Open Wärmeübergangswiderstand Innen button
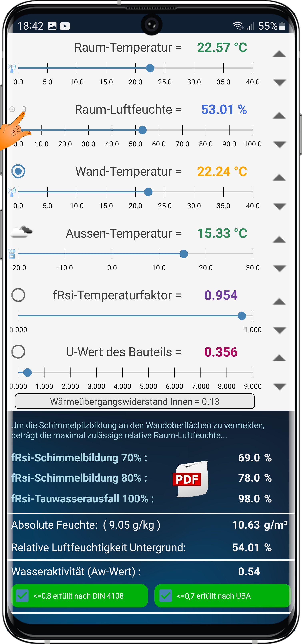This screenshot has height=644, width=302. click(135, 402)
